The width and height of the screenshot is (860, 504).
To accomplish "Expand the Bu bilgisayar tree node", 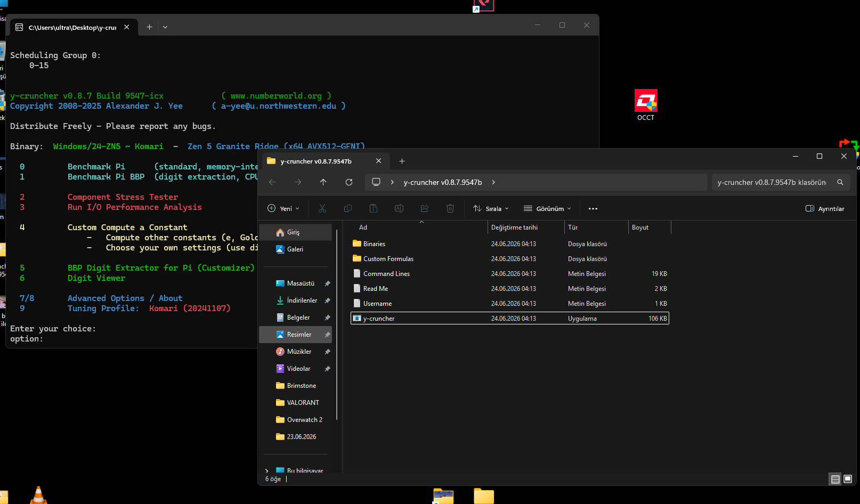I will pyautogui.click(x=267, y=471).
